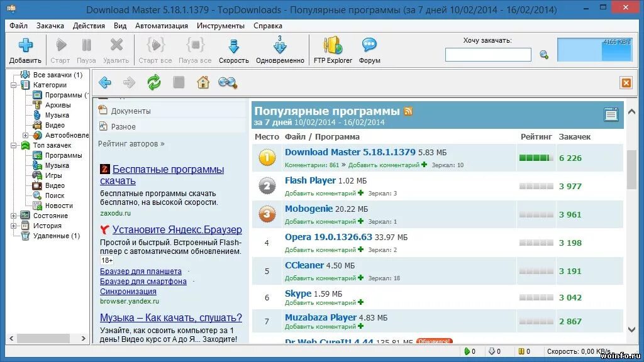This screenshot has width=644, height=362.
Task: Open the Скорость speed control
Action: click(234, 50)
